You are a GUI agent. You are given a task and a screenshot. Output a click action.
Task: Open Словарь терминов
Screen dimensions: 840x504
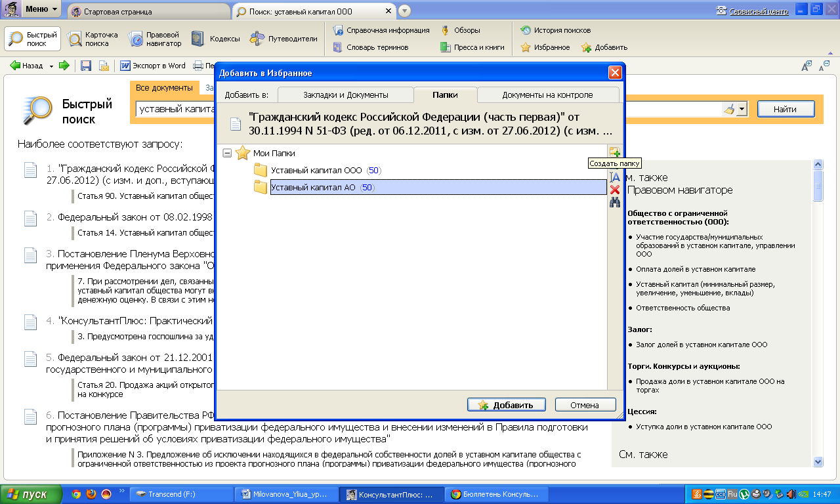370,47
